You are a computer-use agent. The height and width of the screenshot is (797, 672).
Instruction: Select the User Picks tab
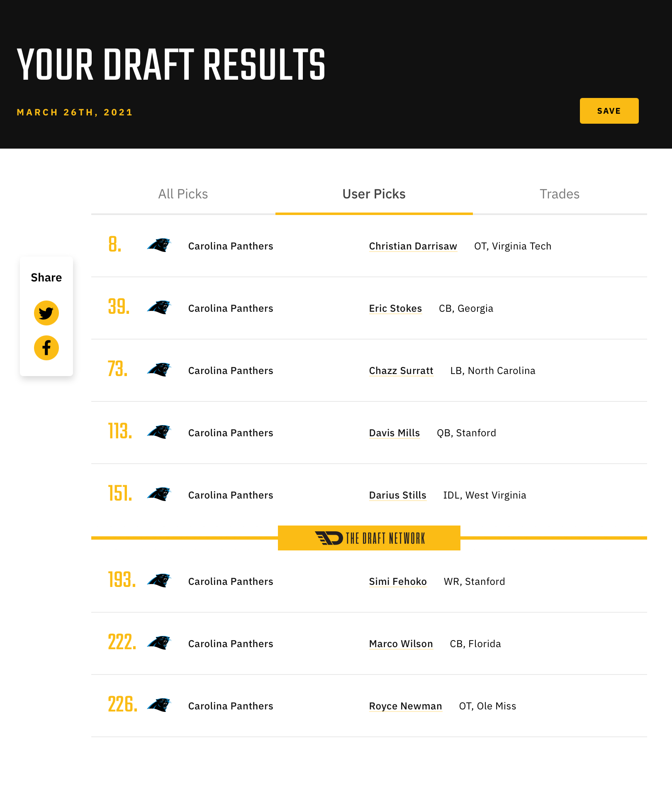coord(374,194)
